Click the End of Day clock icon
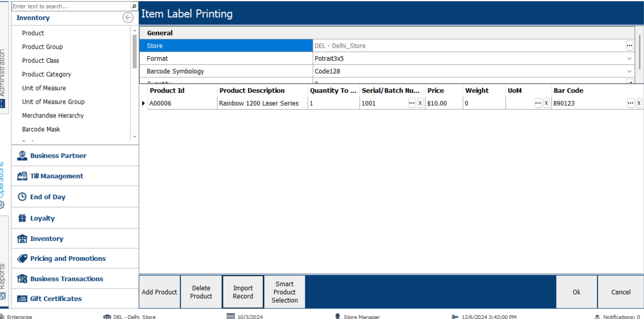The height and width of the screenshot is (319, 644). [x=22, y=197]
